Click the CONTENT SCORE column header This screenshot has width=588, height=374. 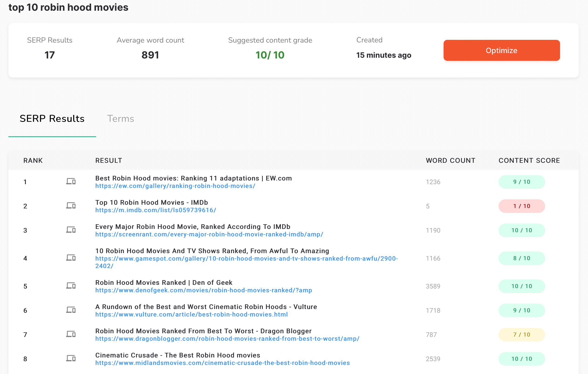[529, 160]
